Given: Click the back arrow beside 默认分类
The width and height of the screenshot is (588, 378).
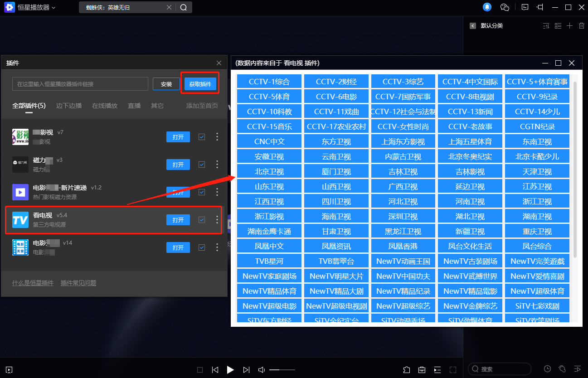Looking at the screenshot, I should (x=473, y=26).
